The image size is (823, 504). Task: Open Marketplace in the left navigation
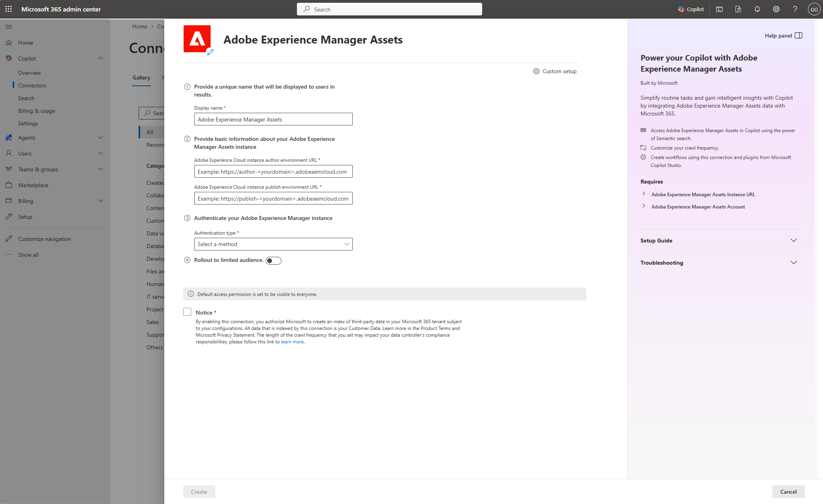pos(33,185)
